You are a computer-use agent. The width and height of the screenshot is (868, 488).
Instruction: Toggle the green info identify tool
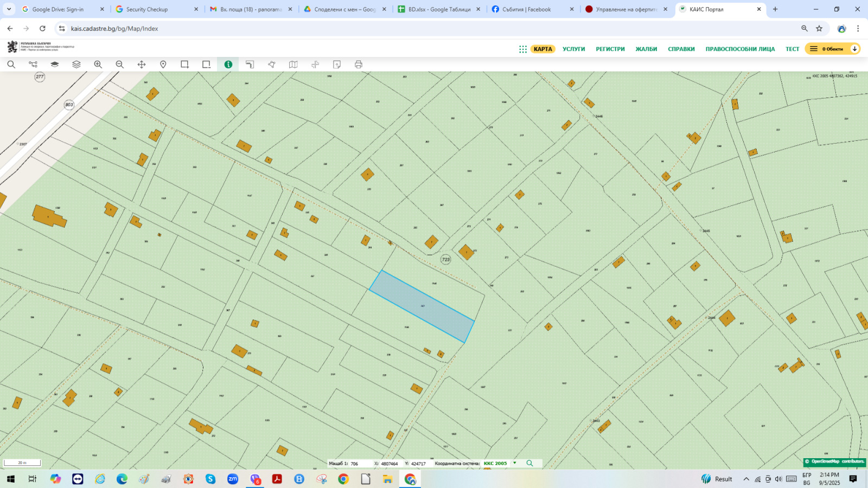click(x=228, y=65)
